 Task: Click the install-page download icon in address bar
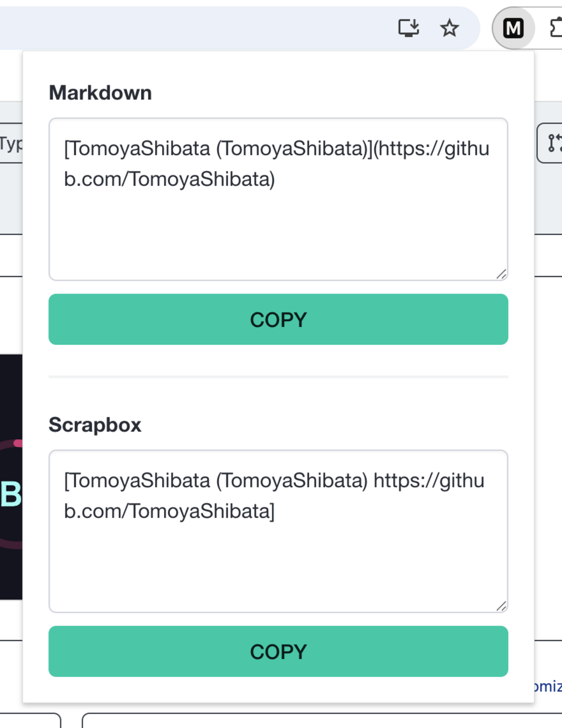tap(409, 27)
